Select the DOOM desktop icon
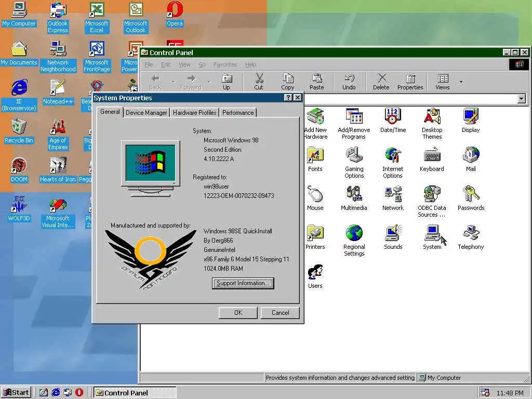Viewport: 532px width, 399px height. [x=19, y=170]
